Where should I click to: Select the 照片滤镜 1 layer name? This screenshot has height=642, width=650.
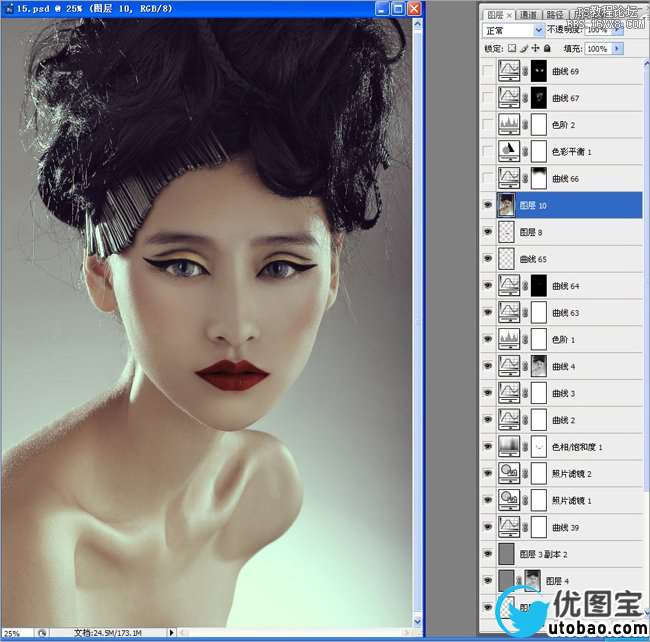pos(572,501)
